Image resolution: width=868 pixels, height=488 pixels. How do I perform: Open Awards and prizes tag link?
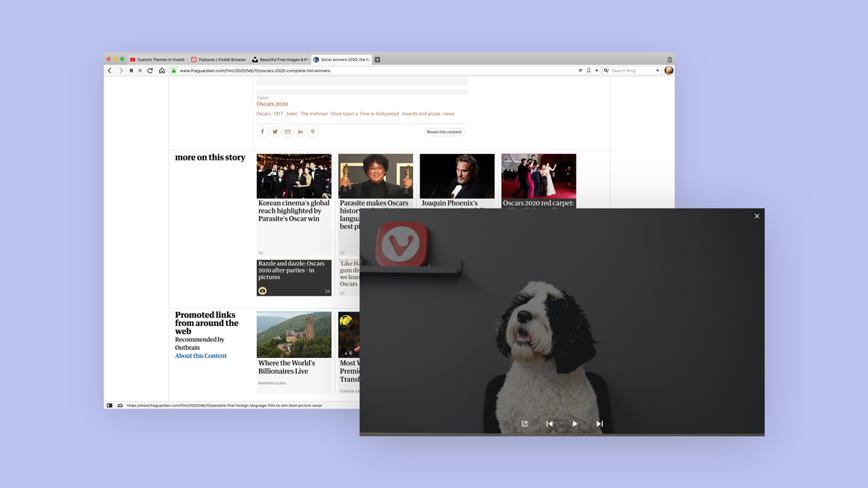coord(421,114)
